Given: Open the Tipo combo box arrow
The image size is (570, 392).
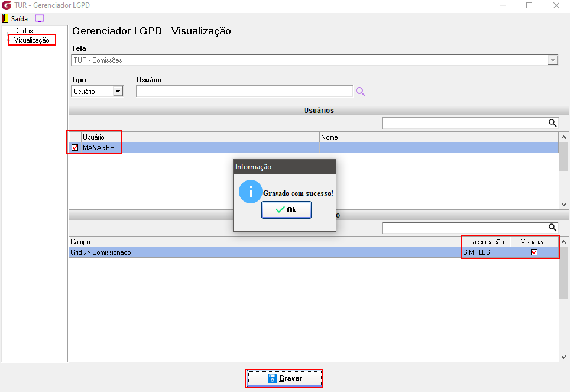Looking at the screenshot, I should click(x=118, y=92).
